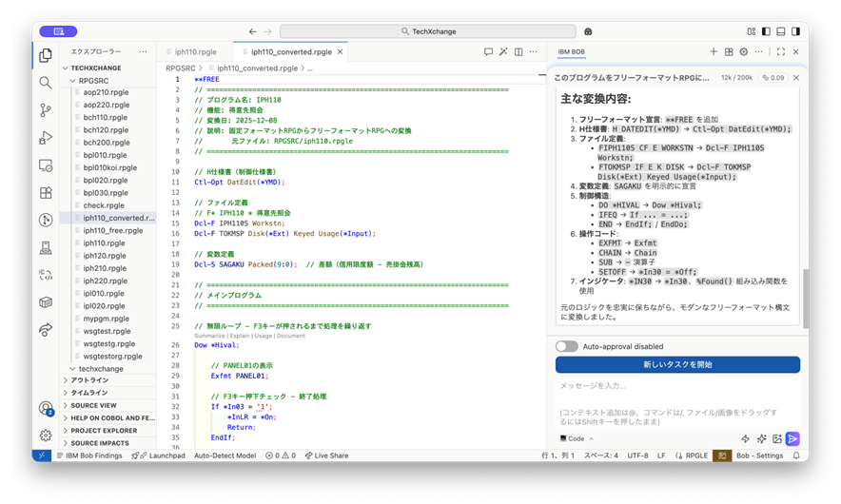The width and height of the screenshot is (841, 504).
Task: Open the Source Control view
Action: (x=46, y=110)
